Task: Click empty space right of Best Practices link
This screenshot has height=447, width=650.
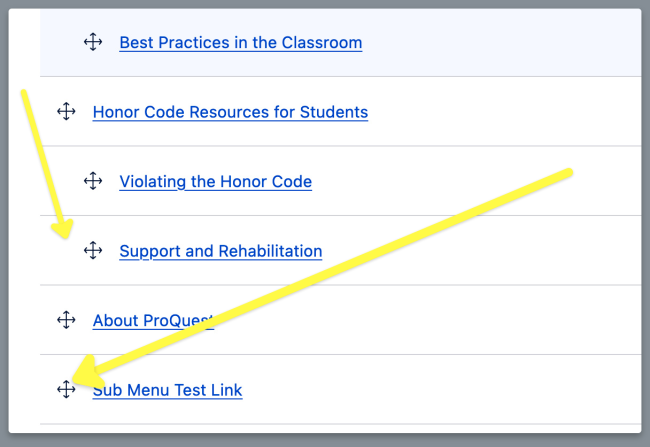Action: click(500, 43)
